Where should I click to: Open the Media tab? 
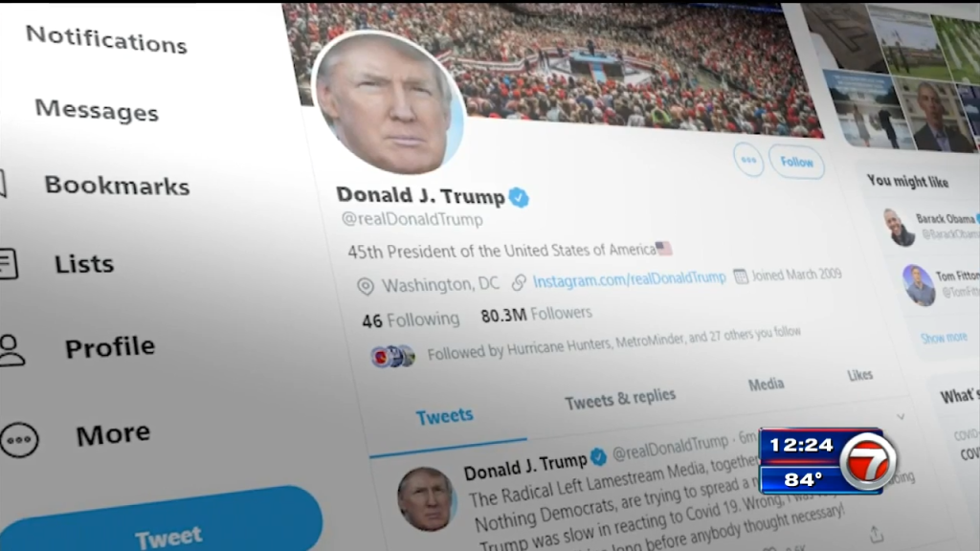pos(766,385)
